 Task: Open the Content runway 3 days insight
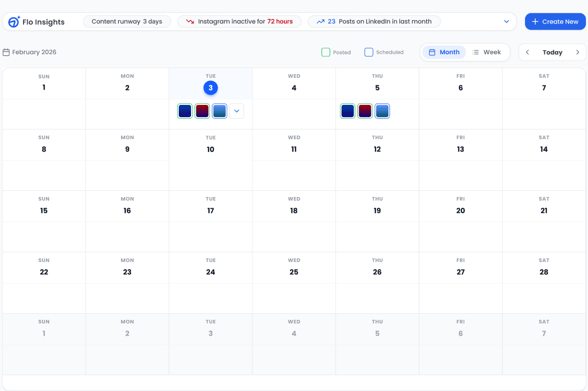(x=127, y=21)
